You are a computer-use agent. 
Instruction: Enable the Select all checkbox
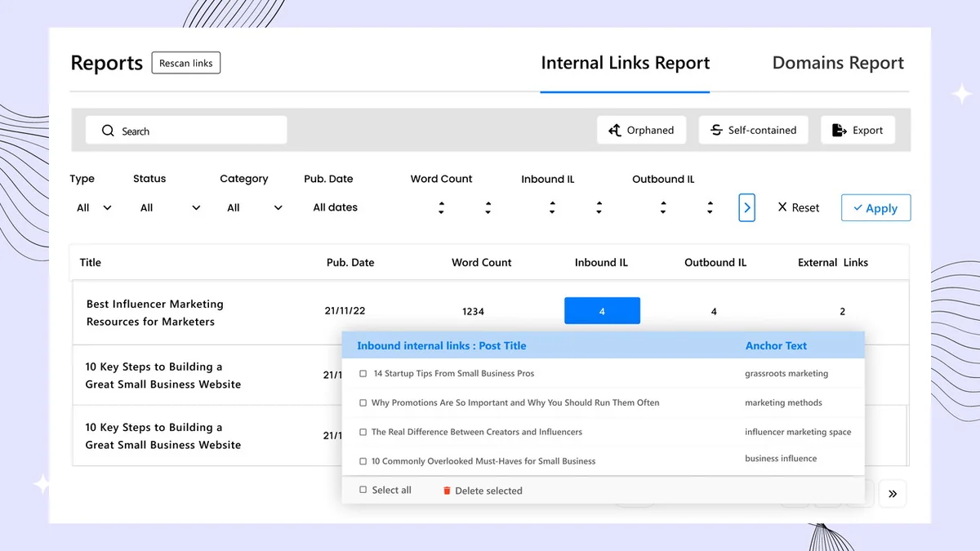coord(363,491)
